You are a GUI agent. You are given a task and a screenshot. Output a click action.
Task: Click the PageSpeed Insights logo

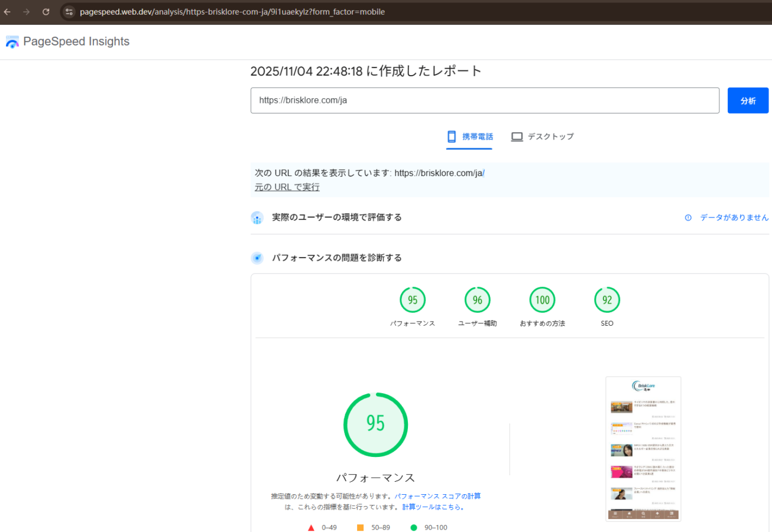click(67, 41)
